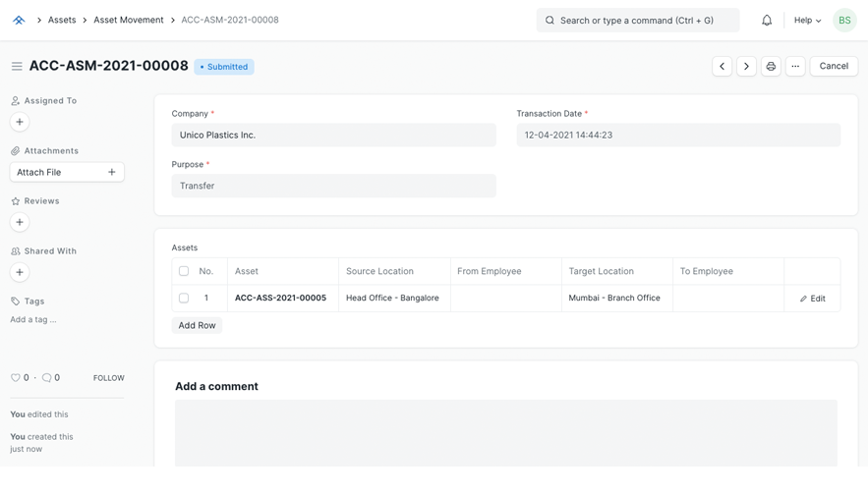
Task: Open the Attach File control
Action: pyautogui.click(x=67, y=172)
